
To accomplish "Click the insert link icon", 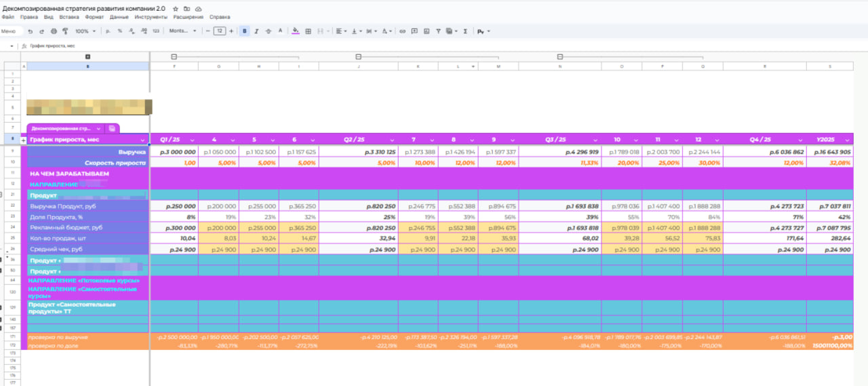I will 403,31.
